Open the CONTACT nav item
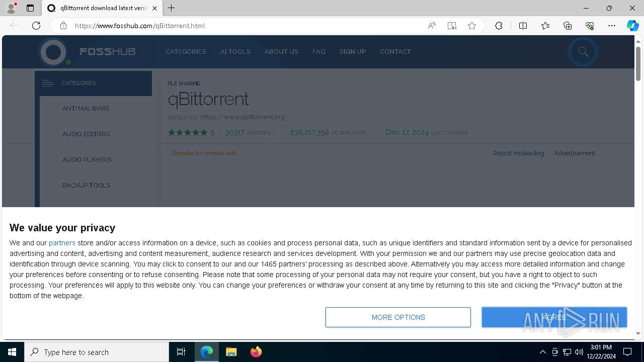The width and height of the screenshot is (644, 362). pos(395,52)
